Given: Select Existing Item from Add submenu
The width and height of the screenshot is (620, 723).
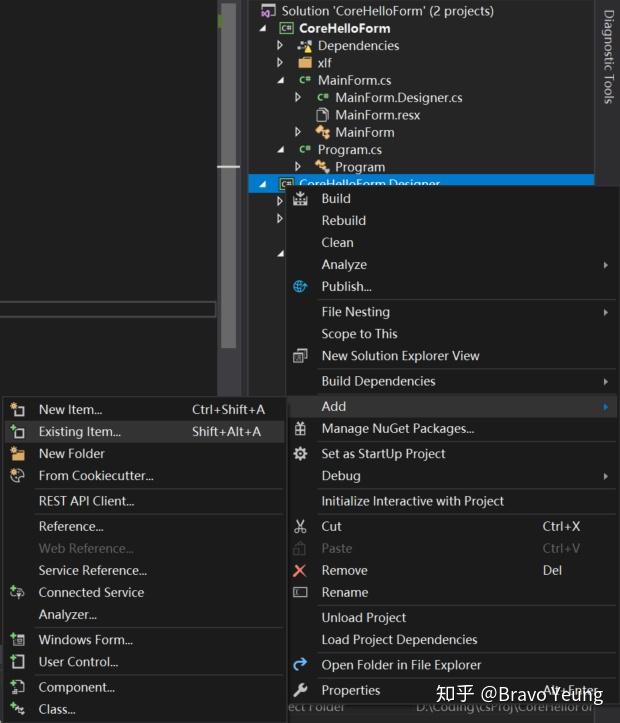Looking at the screenshot, I should pos(80,432).
